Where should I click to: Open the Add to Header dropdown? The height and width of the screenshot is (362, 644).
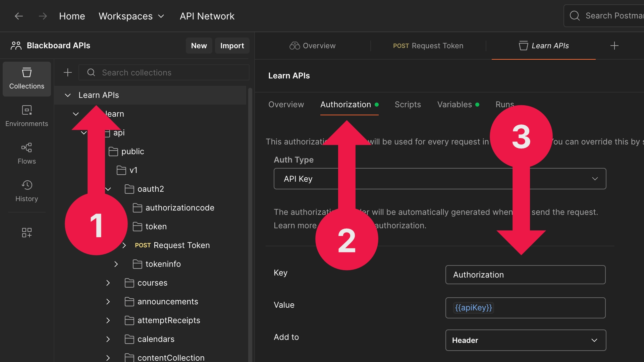[x=525, y=340]
